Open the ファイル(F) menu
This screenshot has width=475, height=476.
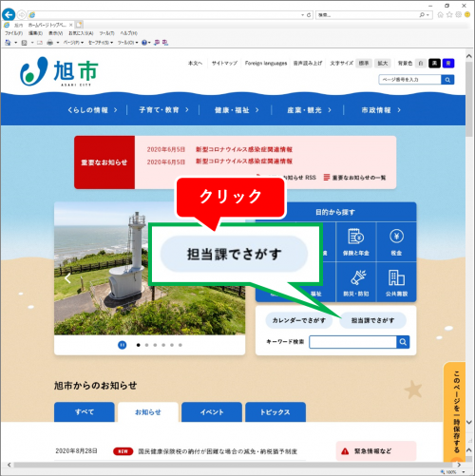point(13,33)
